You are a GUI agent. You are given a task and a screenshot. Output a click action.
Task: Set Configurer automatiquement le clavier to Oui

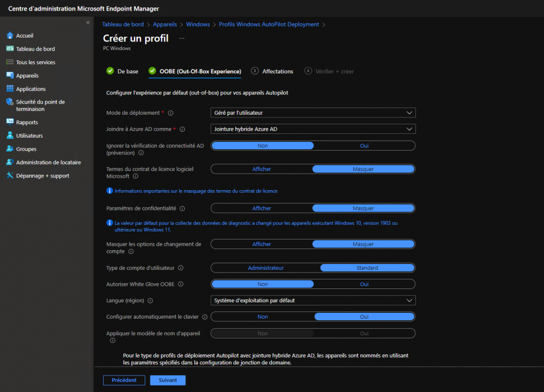click(x=364, y=317)
